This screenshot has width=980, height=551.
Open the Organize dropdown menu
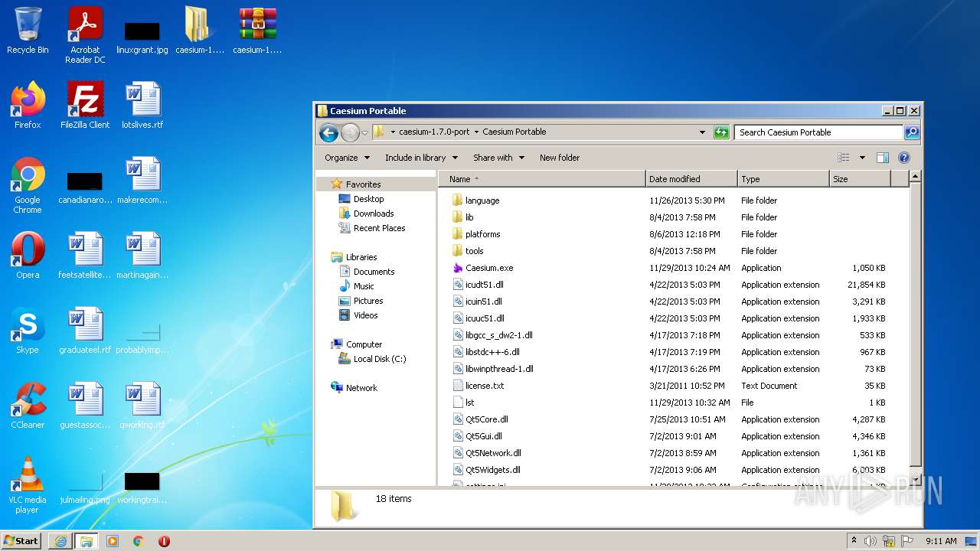tap(347, 158)
